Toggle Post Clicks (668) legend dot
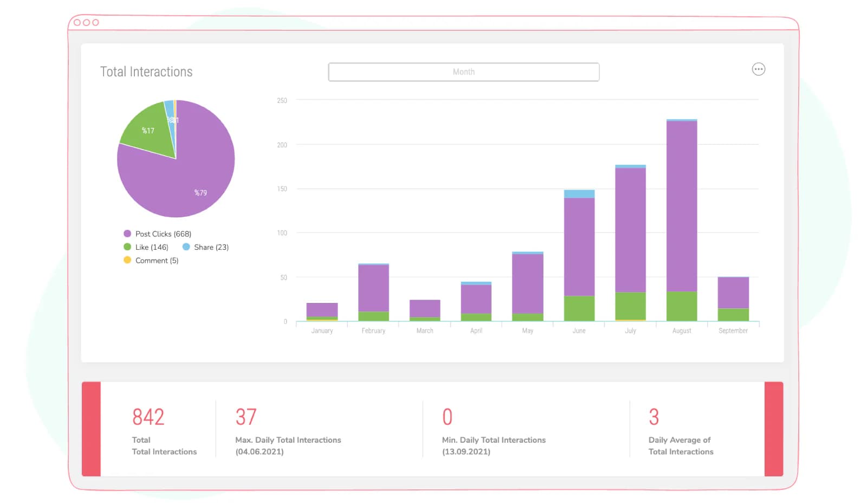Image resolution: width=867 pixels, height=504 pixels. 127,234
